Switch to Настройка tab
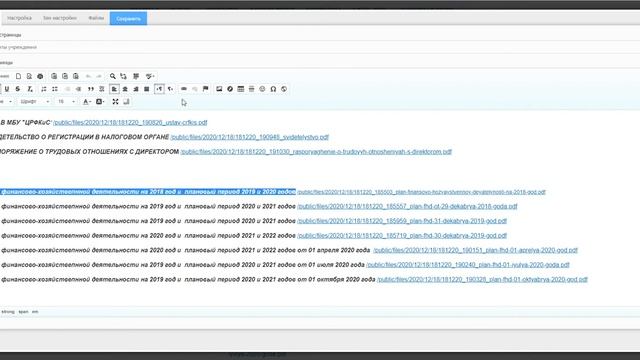Image resolution: width=640 pixels, height=360 pixels. click(19, 18)
